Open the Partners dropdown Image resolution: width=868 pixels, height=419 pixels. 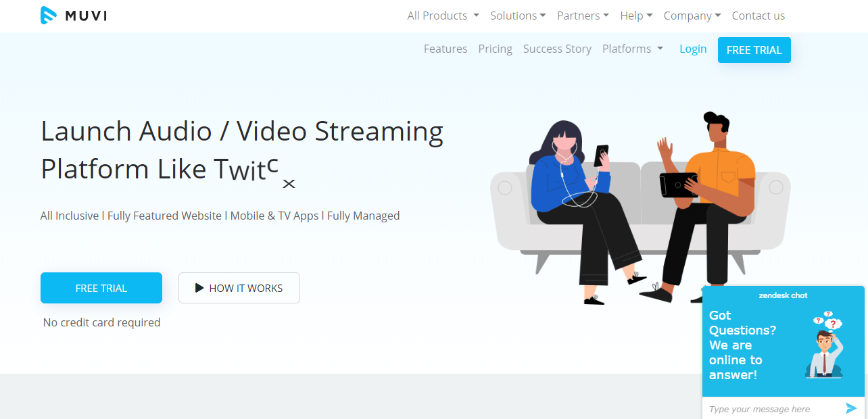click(x=583, y=16)
